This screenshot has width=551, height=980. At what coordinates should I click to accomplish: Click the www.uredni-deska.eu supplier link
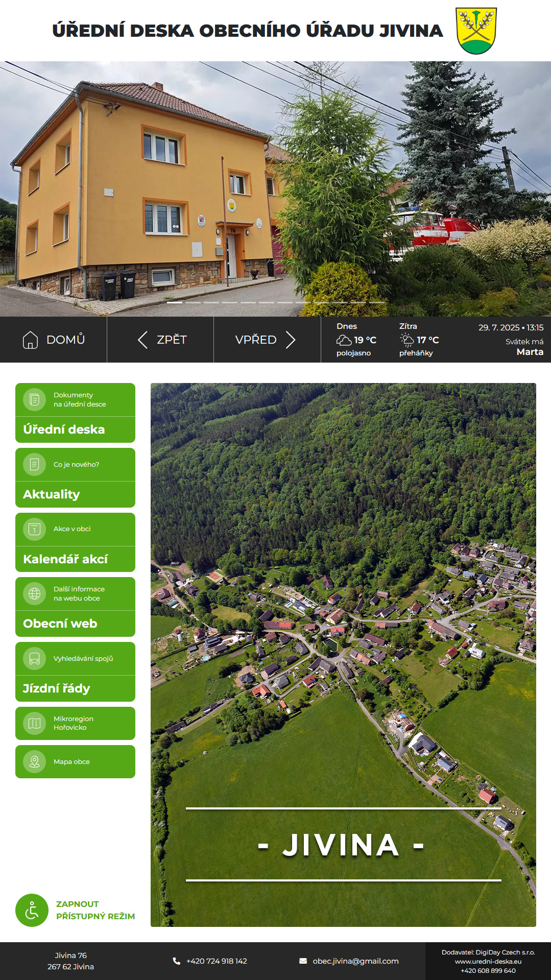pos(488,961)
